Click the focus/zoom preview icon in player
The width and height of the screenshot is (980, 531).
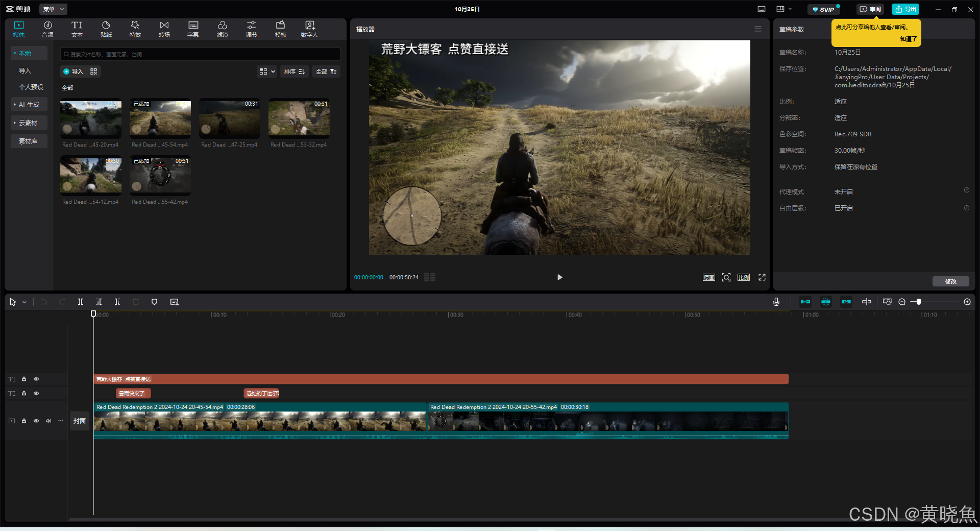point(726,277)
